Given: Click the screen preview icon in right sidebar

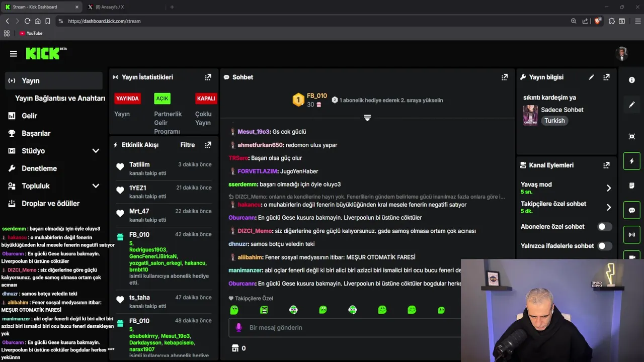Looking at the screenshot, I should click(x=632, y=136).
